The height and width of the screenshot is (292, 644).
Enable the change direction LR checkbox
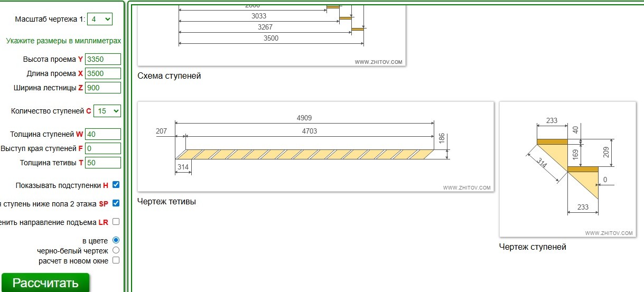pos(116,222)
